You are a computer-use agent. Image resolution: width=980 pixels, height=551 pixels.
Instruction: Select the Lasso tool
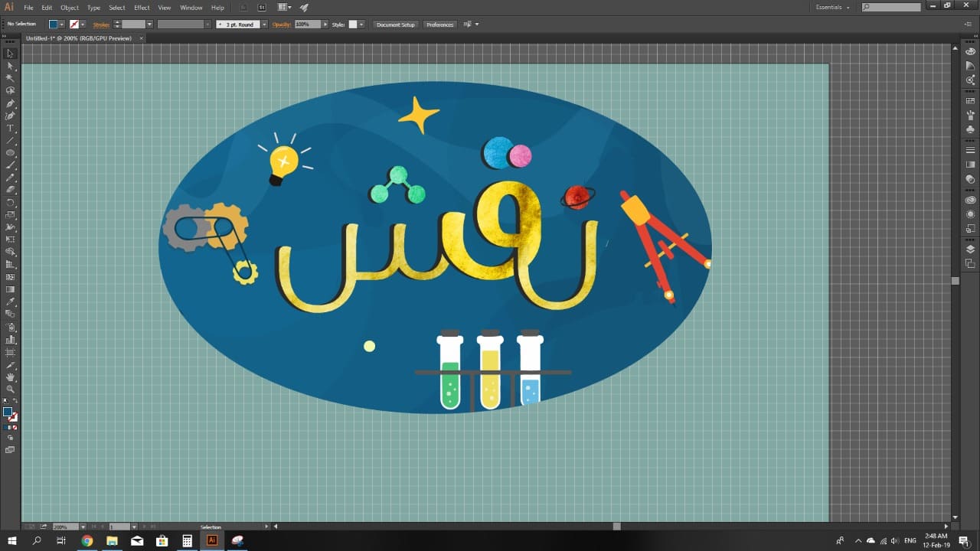point(10,90)
